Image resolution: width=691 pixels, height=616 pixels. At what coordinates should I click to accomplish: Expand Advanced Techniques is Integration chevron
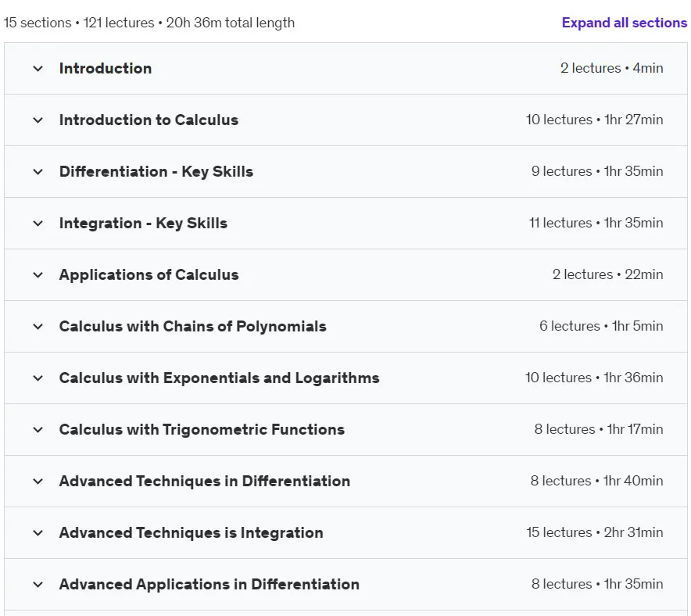coord(38,532)
